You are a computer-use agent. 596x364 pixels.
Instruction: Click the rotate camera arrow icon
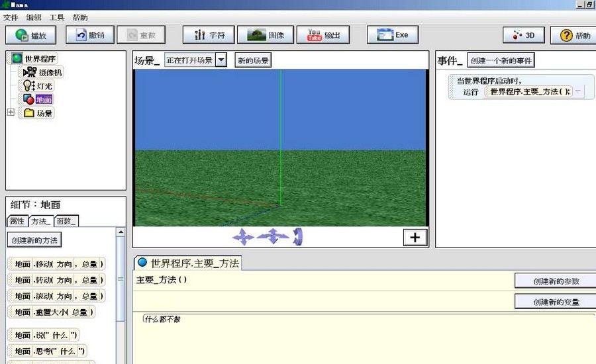(x=298, y=237)
